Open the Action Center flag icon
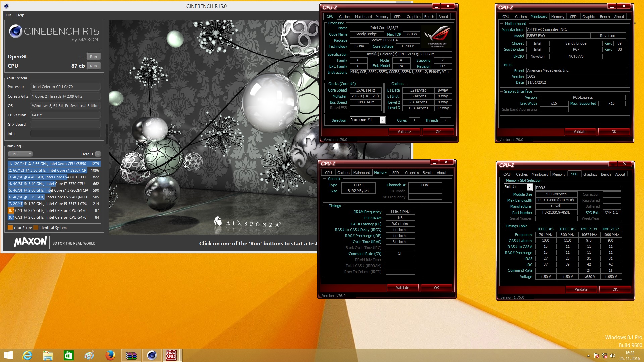Viewport: 644px width, 362px height. point(596,356)
